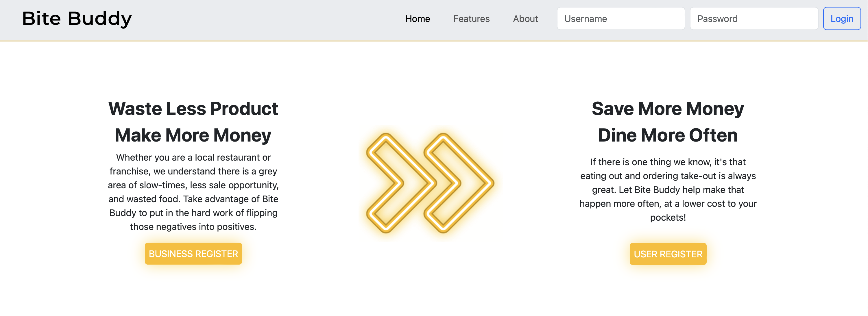Click the Login button

pyautogui.click(x=842, y=18)
